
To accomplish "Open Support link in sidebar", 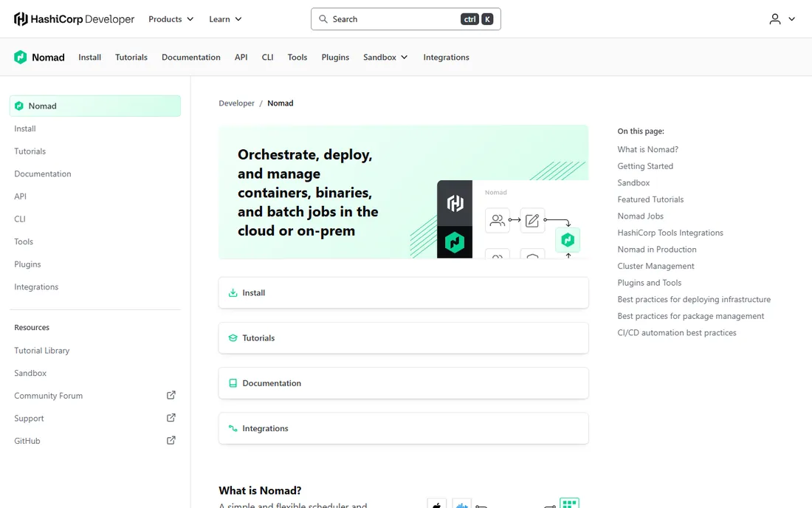I will pos(29,419).
